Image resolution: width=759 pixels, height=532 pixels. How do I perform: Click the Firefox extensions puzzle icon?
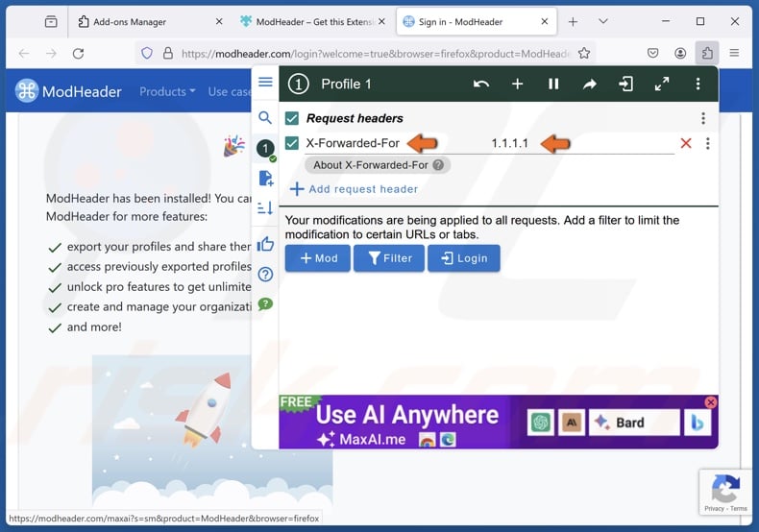point(707,53)
